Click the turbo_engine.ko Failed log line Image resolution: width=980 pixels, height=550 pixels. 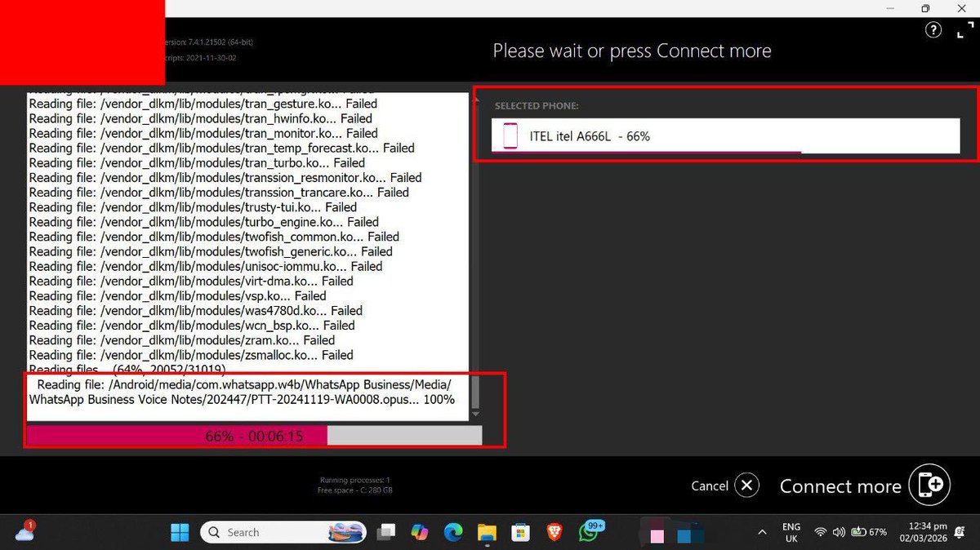(204, 221)
